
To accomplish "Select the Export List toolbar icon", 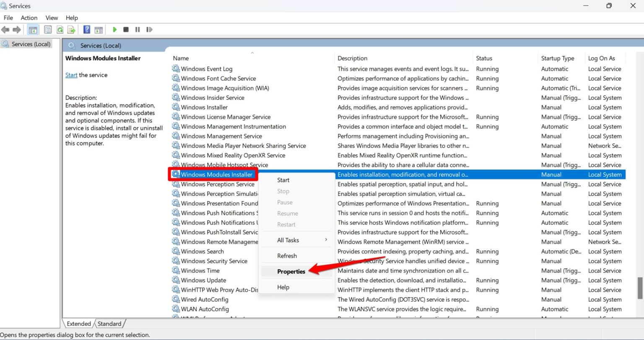I will click(x=71, y=29).
